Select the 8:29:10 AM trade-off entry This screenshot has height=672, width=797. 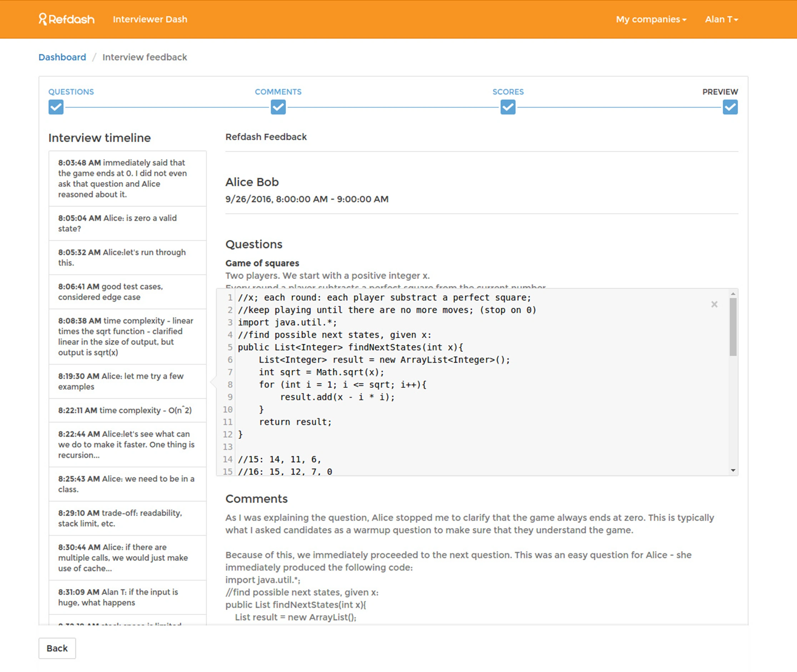[128, 518]
